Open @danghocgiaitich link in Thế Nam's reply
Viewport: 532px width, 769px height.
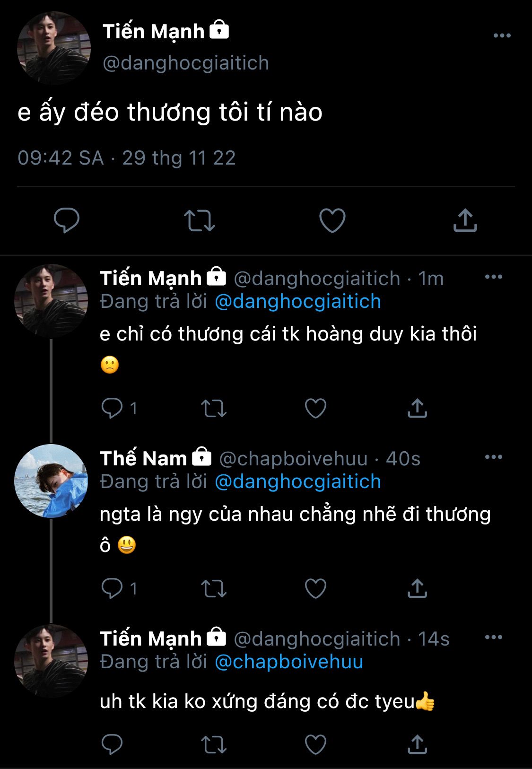pos(297,481)
